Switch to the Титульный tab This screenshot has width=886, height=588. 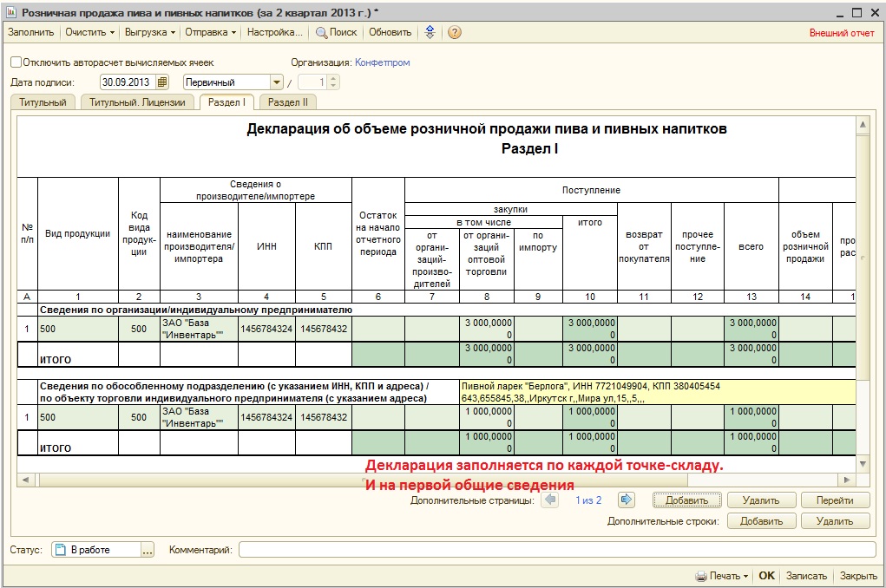[x=43, y=102]
